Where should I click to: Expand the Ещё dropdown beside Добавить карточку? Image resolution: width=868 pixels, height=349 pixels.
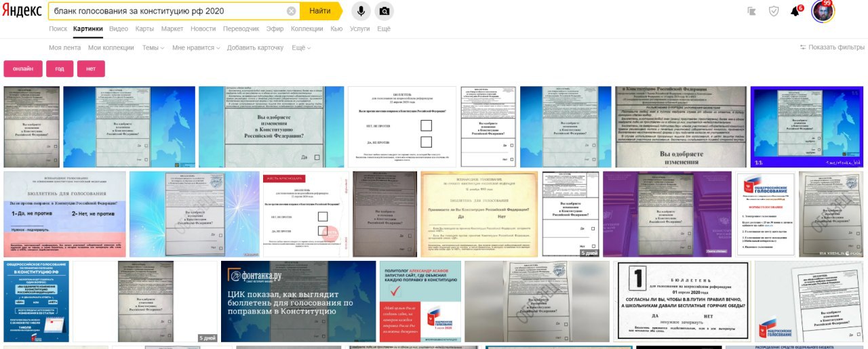(x=301, y=47)
